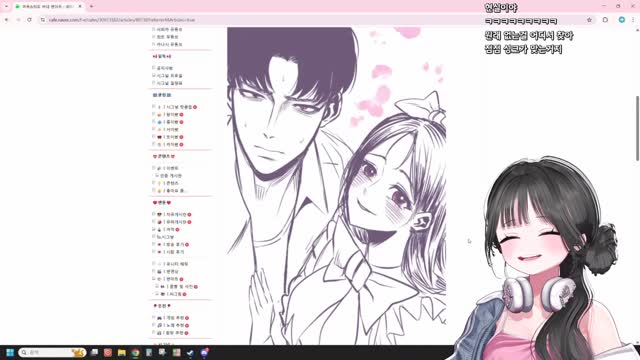Go back to the previous page
640x360 pixels.
[7, 20]
